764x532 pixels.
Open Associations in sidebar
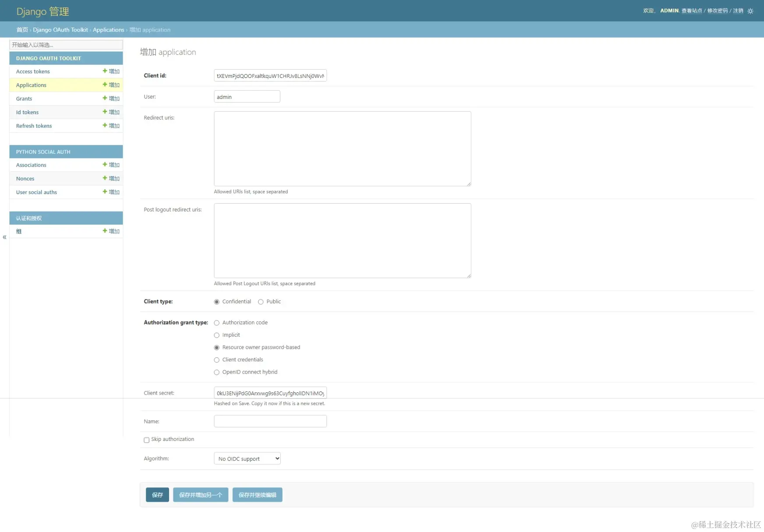31,165
